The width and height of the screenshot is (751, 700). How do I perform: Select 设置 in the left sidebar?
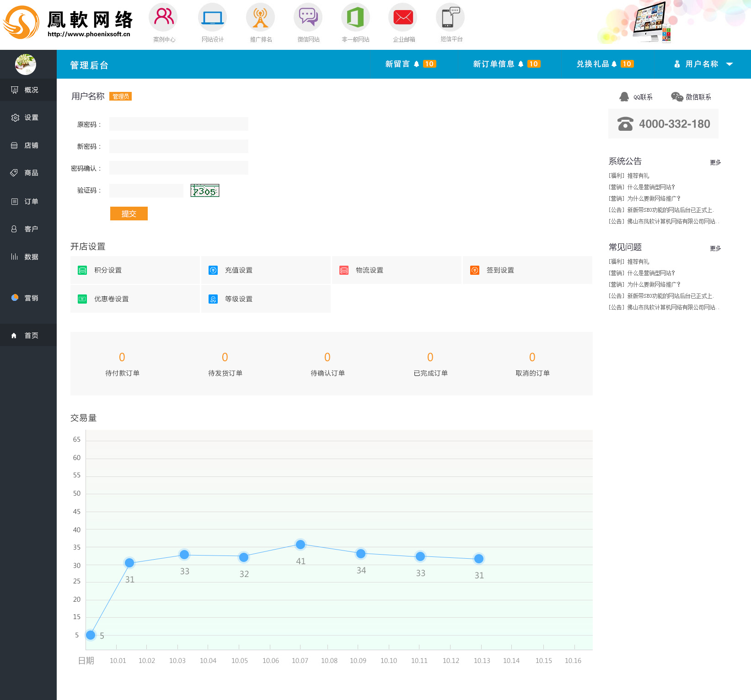coord(28,118)
